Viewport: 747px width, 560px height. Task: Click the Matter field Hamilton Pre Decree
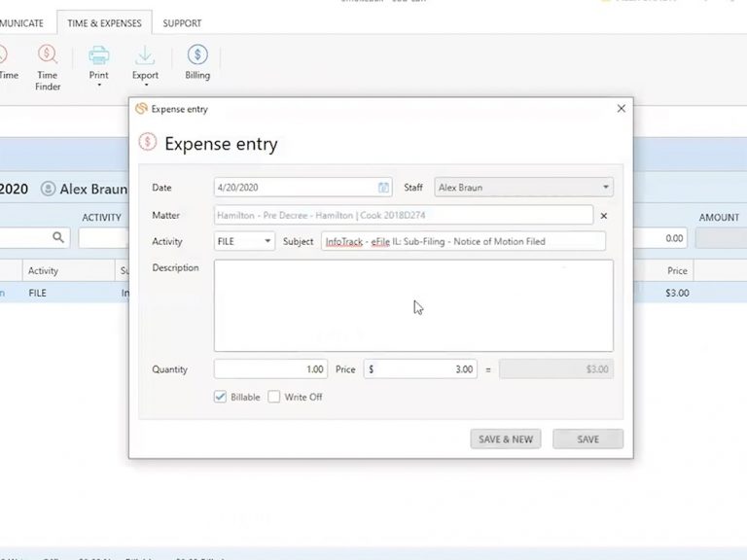click(404, 215)
